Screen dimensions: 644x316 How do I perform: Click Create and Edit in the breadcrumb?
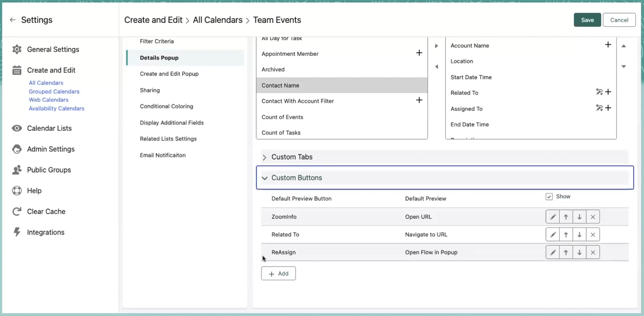click(153, 20)
